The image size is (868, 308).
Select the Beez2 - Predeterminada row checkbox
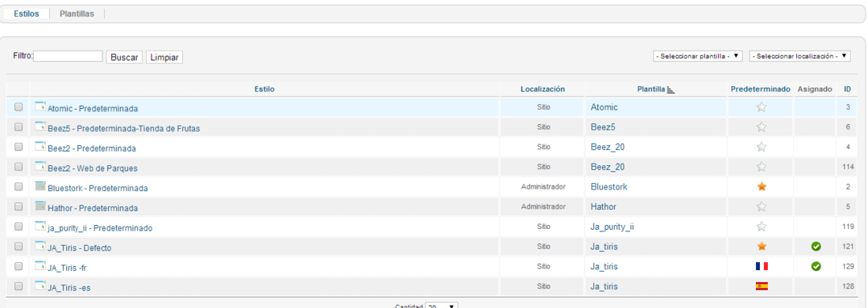pos(18,147)
